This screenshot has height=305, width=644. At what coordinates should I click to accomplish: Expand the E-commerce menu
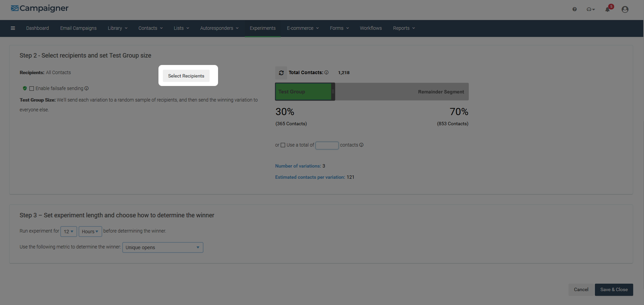(x=303, y=28)
